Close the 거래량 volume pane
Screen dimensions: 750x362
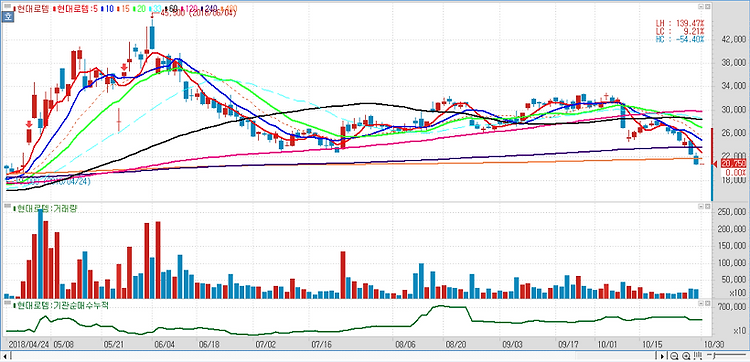(x=707, y=207)
